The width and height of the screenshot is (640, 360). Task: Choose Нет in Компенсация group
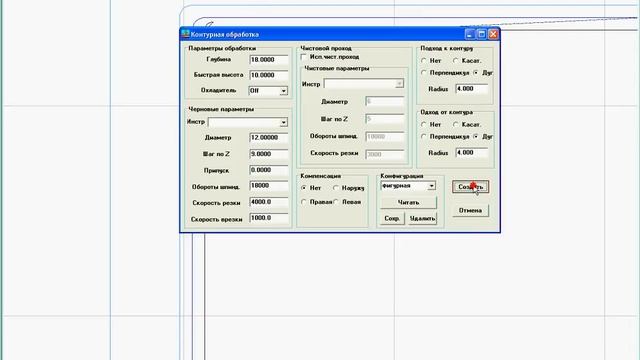click(304, 188)
